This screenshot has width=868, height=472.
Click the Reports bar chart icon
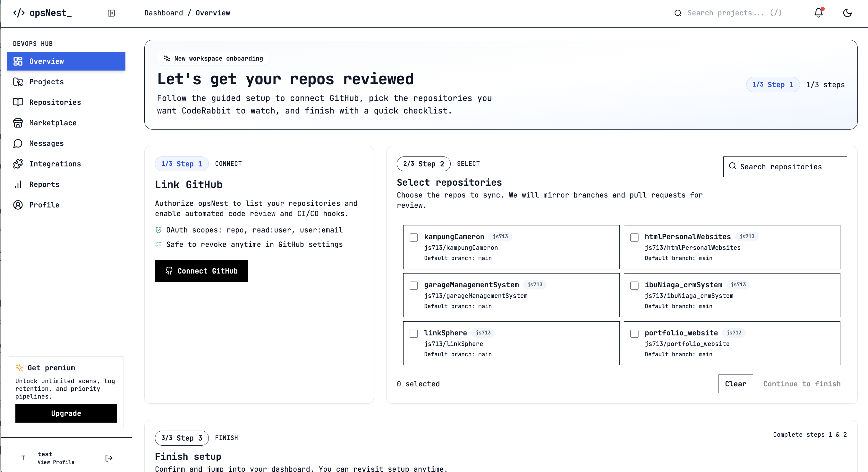tap(18, 184)
